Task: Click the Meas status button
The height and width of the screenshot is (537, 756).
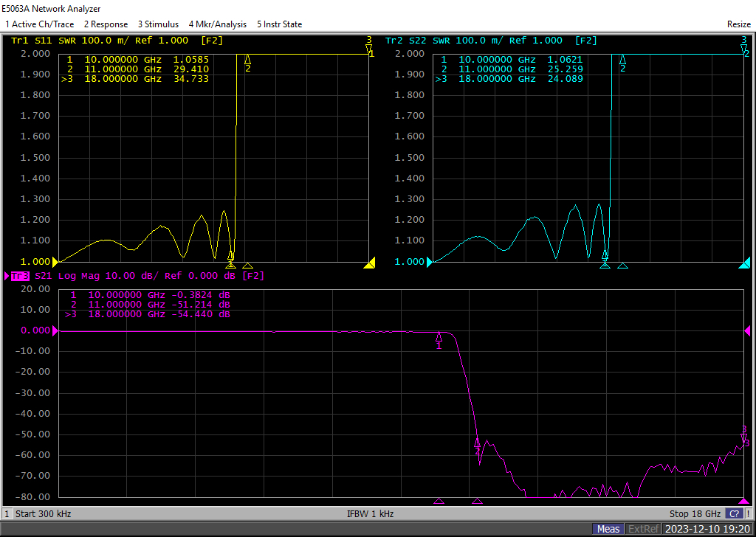Action: (608, 529)
